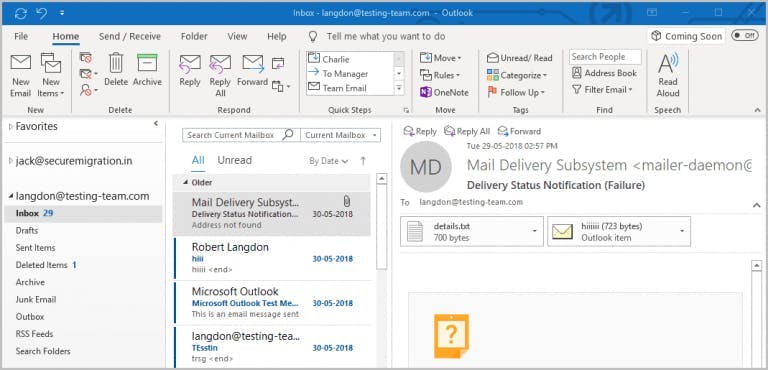Click the Read Aloud button
Image resolution: width=768 pixels, height=370 pixels.
pos(668,75)
